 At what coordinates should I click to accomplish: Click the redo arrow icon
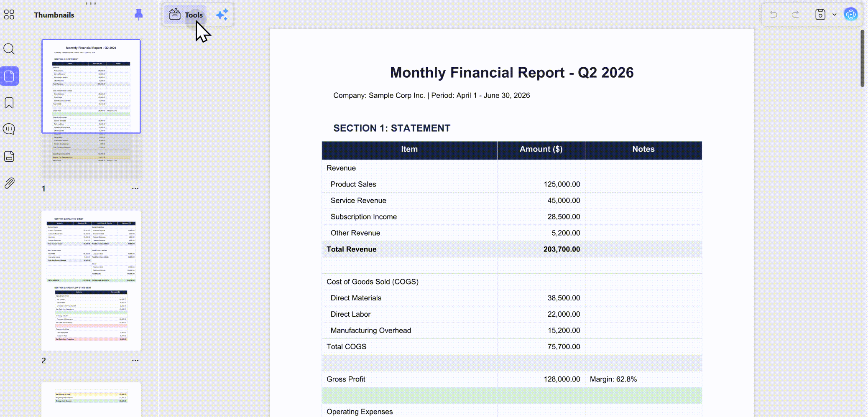[796, 15]
